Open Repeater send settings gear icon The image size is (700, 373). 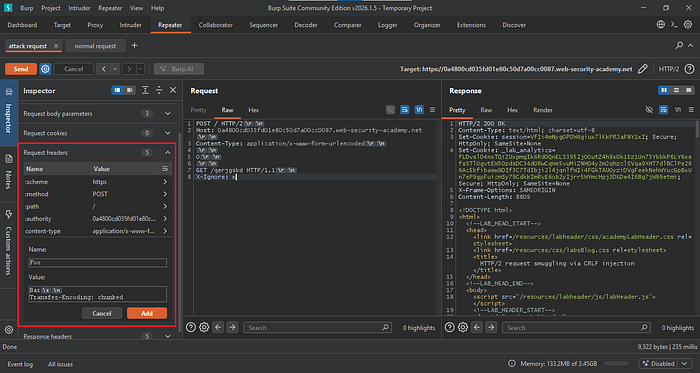(45, 69)
